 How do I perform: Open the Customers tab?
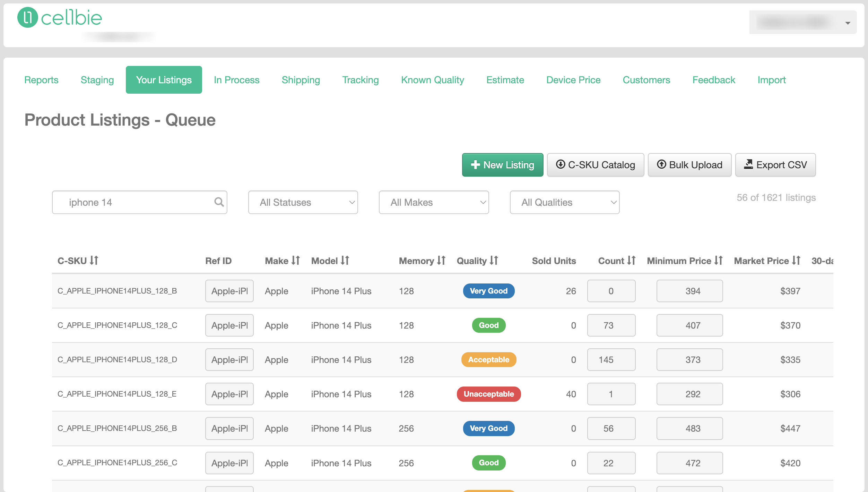pyautogui.click(x=646, y=80)
